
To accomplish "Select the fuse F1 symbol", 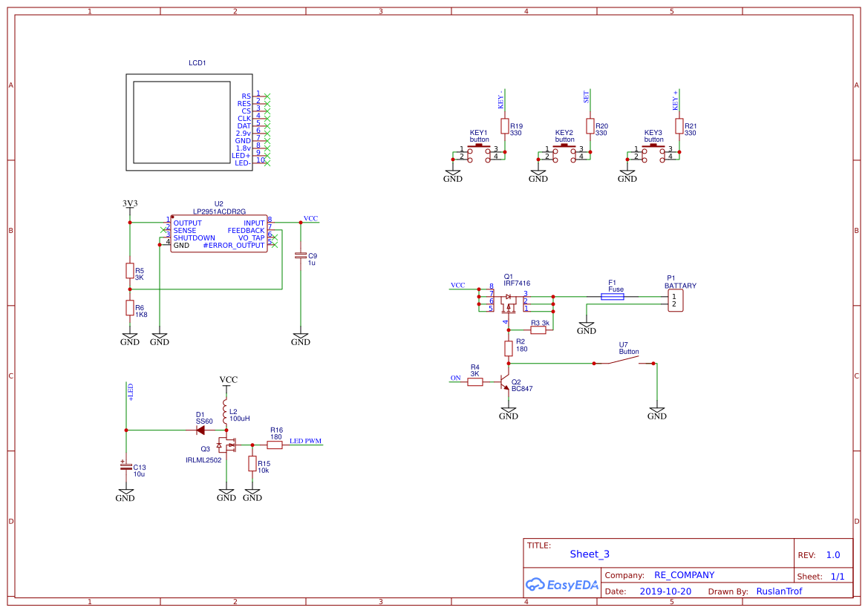I will (x=613, y=295).
